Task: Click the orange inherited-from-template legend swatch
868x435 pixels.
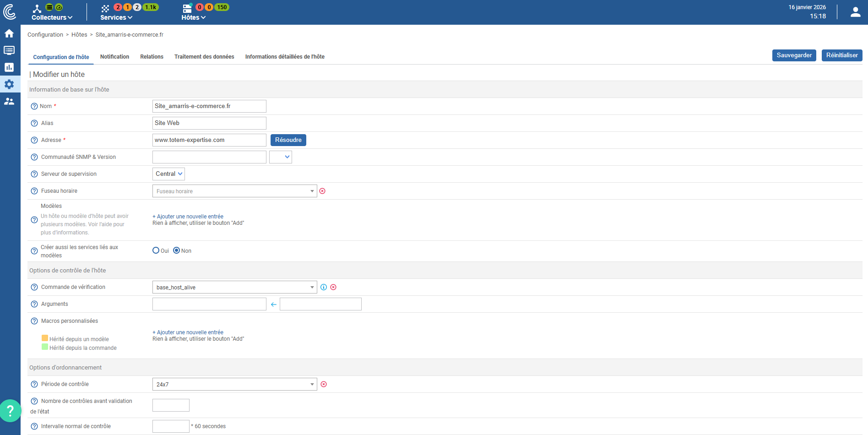Action: coord(45,338)
